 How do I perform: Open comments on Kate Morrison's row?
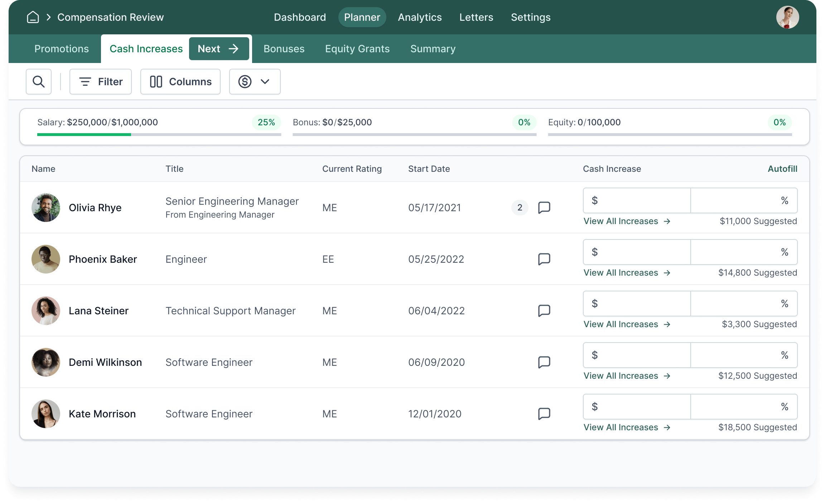click(544, 413)
